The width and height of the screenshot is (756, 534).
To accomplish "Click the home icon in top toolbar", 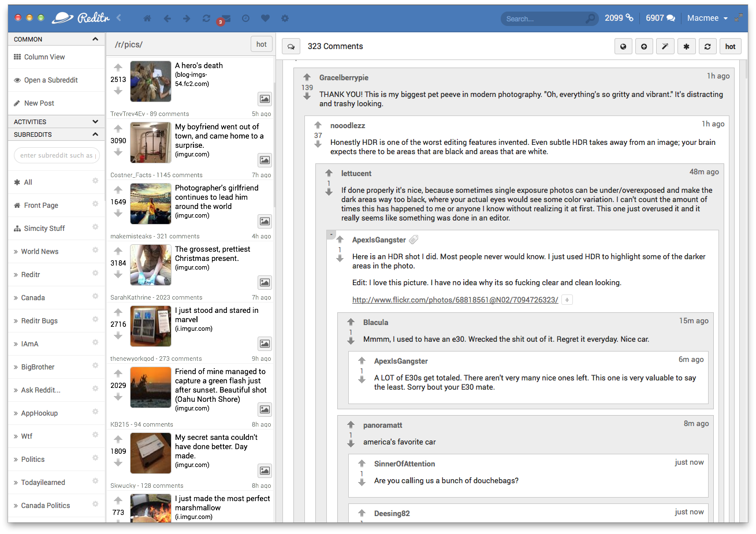I will coord(147,18).
